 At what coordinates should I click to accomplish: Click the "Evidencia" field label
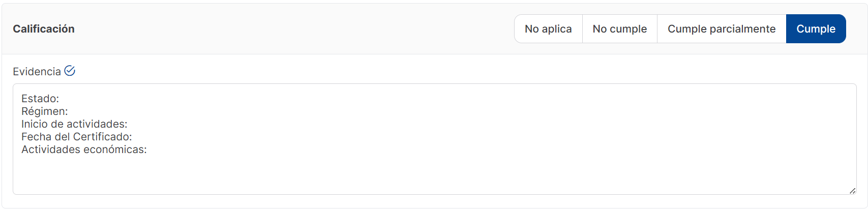point(37,72)
